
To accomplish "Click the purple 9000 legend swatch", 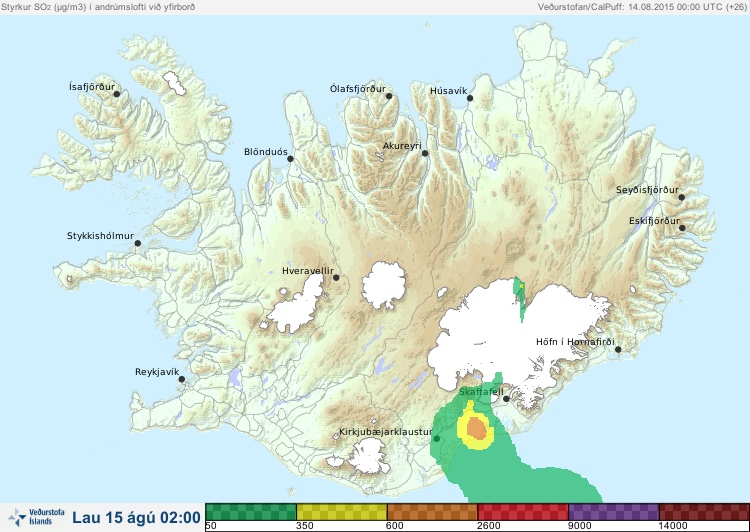I will [x=614, y=512].
